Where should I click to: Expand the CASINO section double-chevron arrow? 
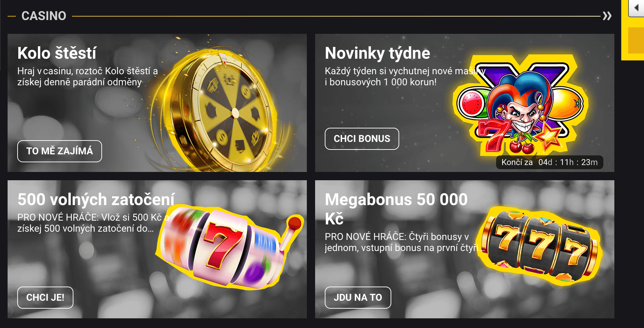(607, 16)
